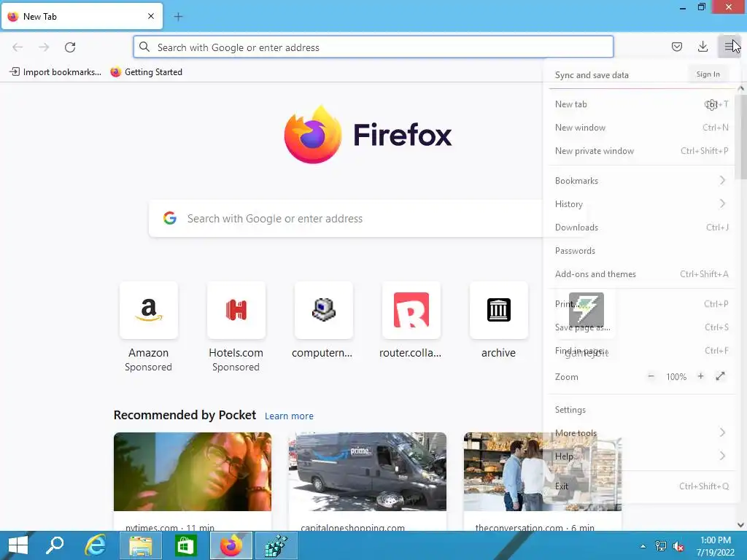The height and width of the screenshot is (560, 747).
Task: Select Sync and save data
Action: click(x=592, y=75)
